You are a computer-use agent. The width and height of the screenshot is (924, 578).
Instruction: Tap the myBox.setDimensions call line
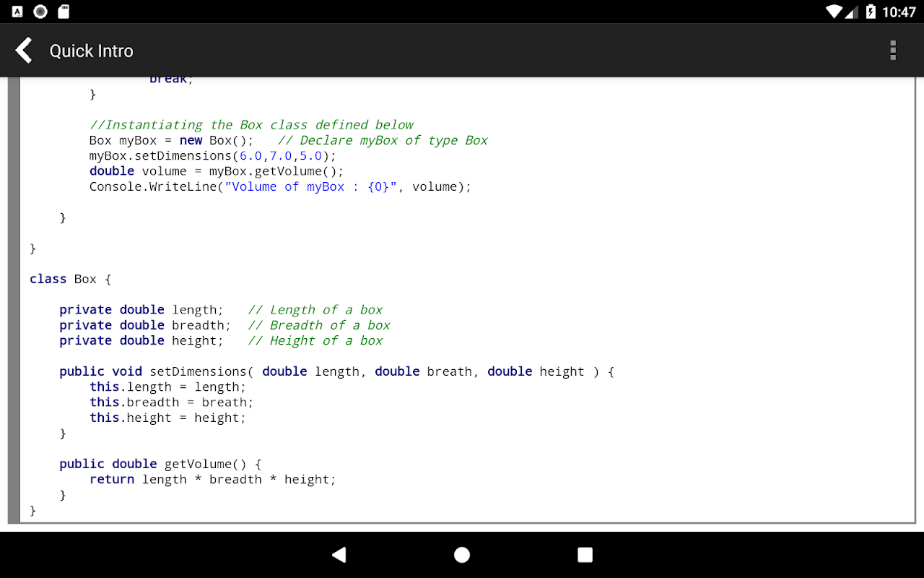(x=213, y=156)
